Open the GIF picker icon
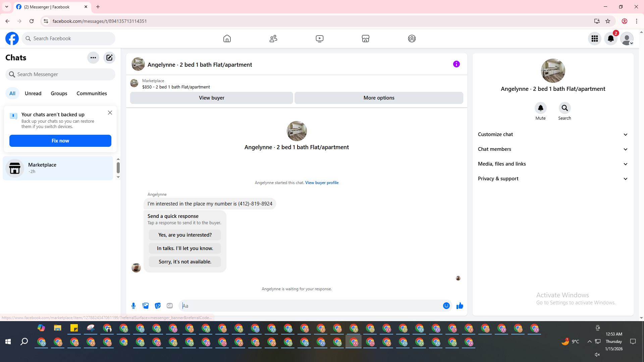Viewport: 644px width, 362px height. coord(170,306)
